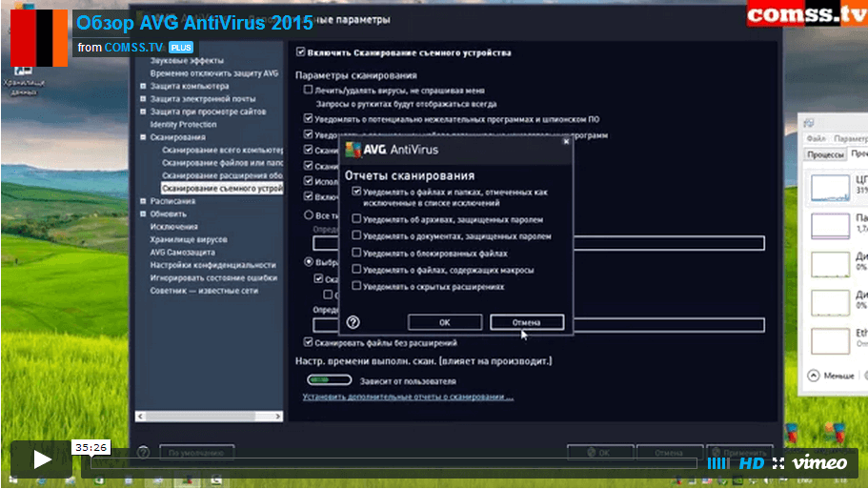Click the help icon beside the По умолчанию button
The image size is (868, 489).
(x=143, y=453)
